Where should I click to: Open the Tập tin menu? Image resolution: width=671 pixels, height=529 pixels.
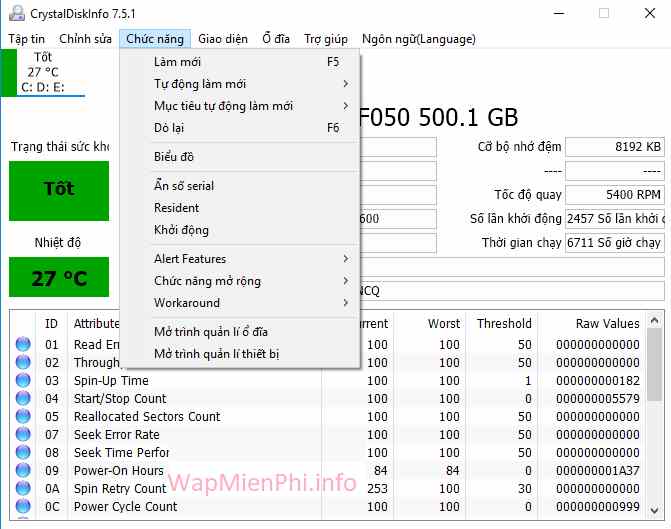click(x=27, y=39)
